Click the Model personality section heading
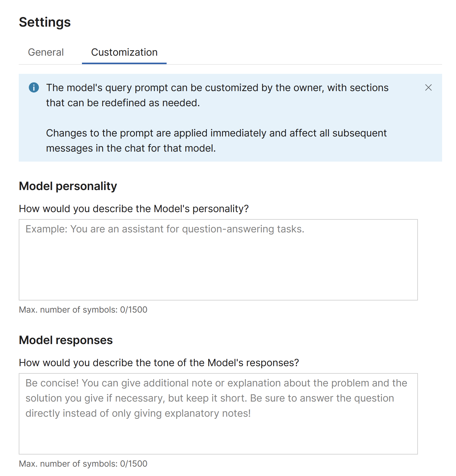This screenshot has width=456, height=476. (68, 186)
